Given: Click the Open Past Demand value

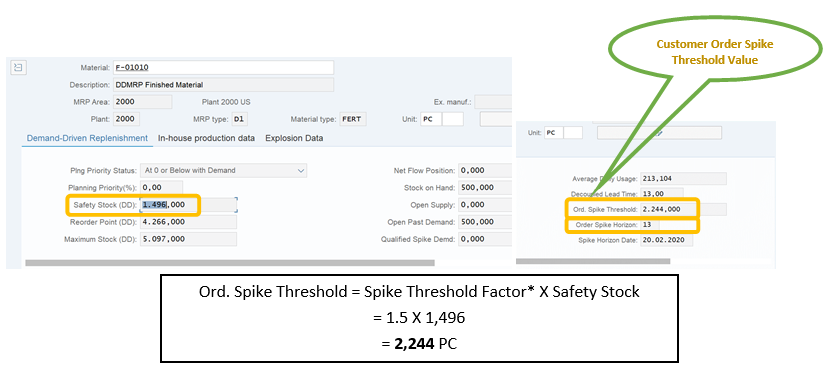Looking at the screenshot, I should [x=485, y=222].
